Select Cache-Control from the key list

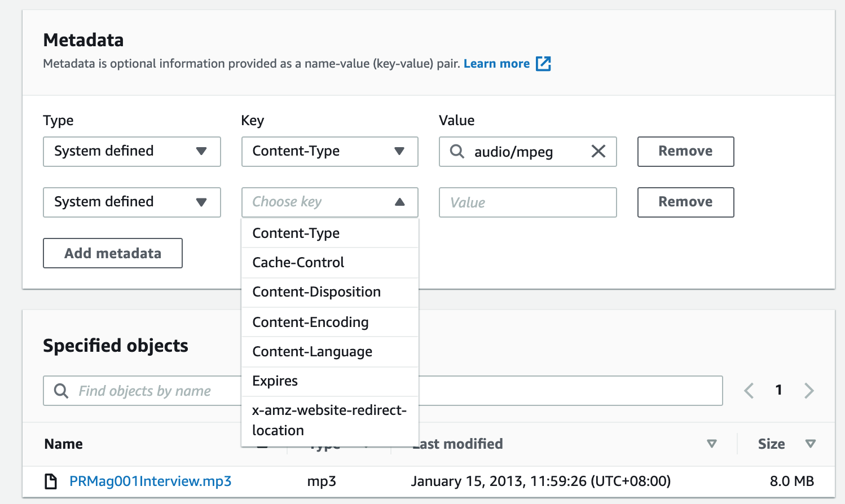click(x=298, y=262)
